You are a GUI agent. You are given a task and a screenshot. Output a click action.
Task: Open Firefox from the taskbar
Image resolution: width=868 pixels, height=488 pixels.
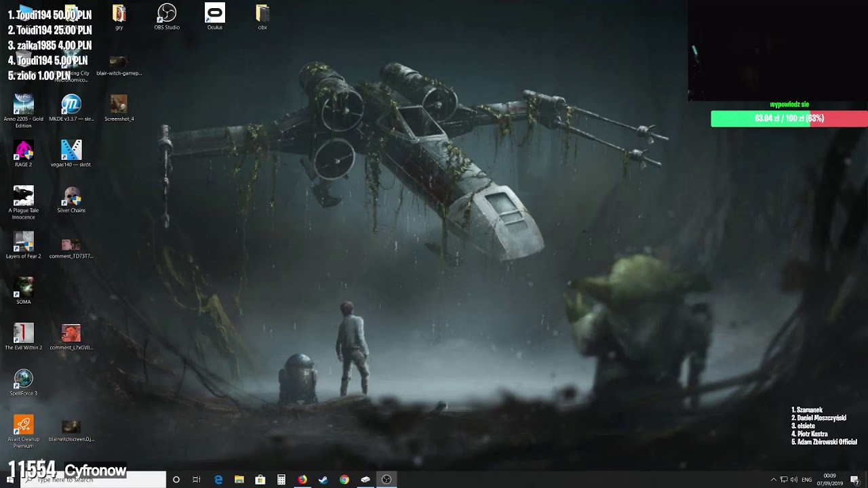click(302, 479)
